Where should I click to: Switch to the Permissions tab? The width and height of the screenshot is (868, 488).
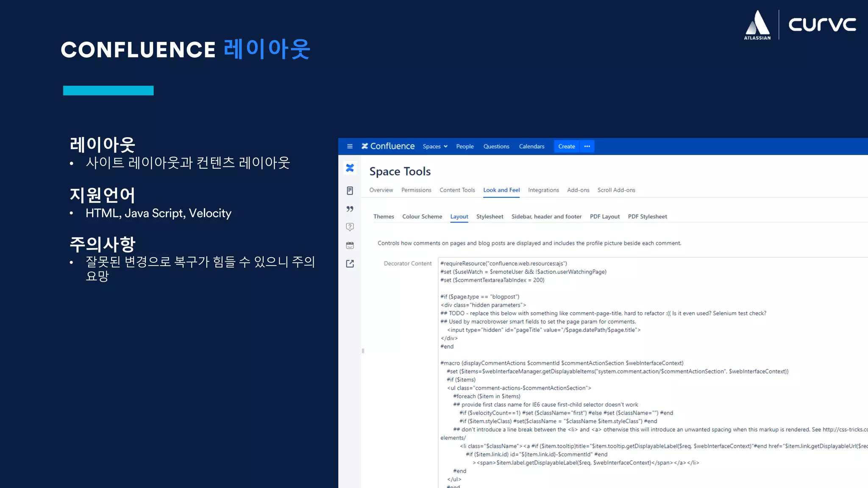click(416, 190)
